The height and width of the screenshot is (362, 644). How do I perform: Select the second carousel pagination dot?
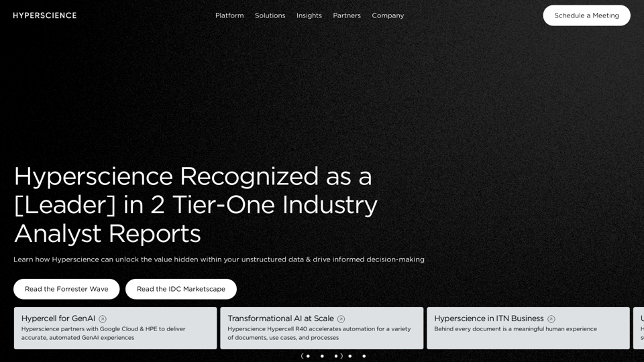tap(322, 356)
